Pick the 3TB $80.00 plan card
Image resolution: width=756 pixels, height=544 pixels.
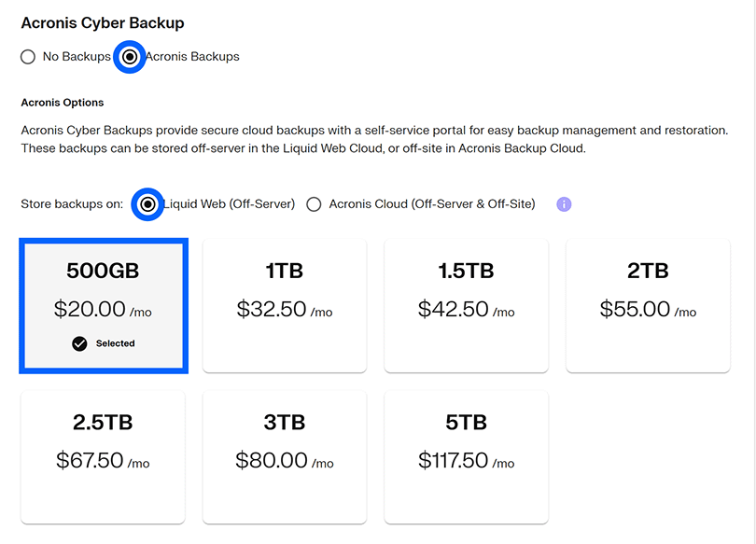click(285, 457)
